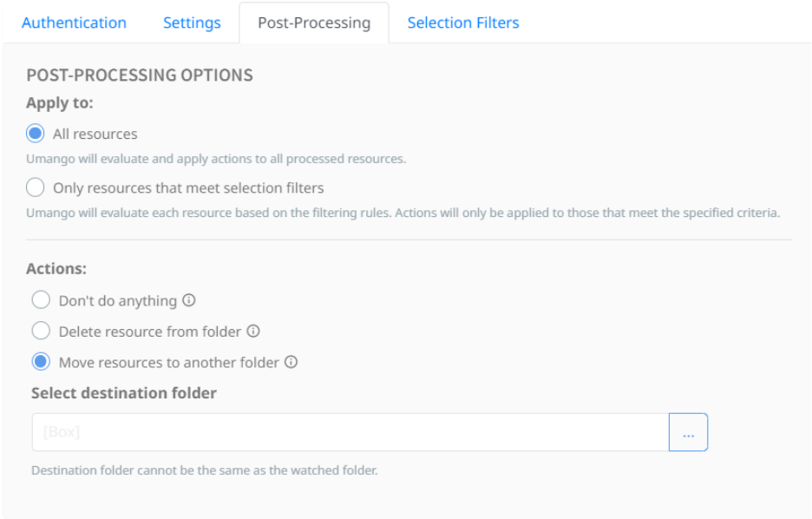
Task: Select the All resources radio button
Action: (36, 133)
